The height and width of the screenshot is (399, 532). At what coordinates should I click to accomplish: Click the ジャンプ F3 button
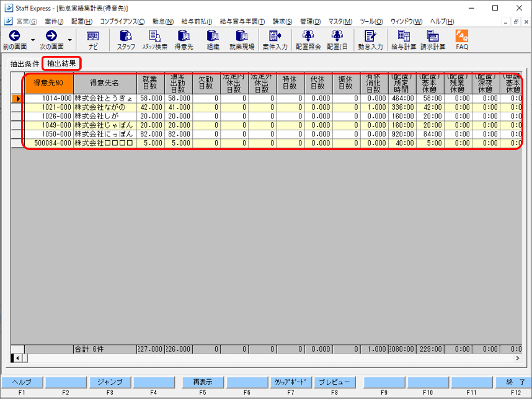[x=110, y=382]
